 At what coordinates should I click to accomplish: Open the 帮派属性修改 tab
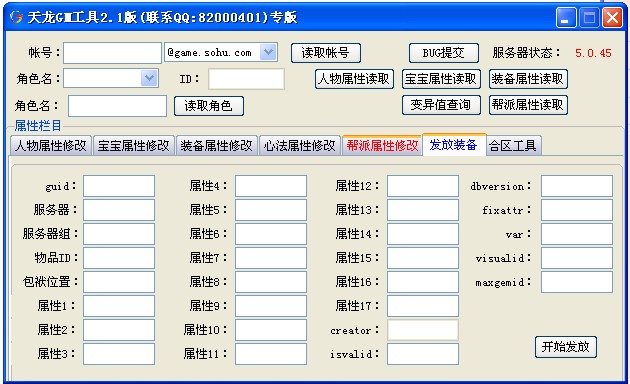(x=382, y=145)
